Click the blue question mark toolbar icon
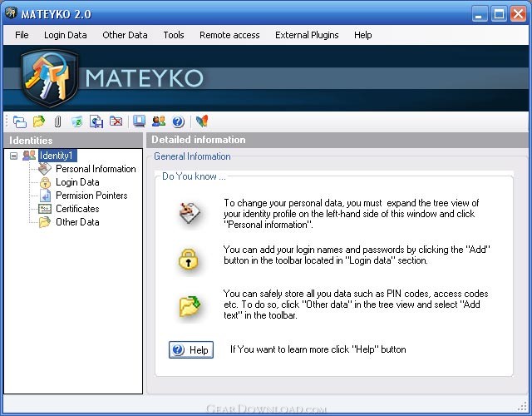Image resolution: width=532 pixels, height=416 pixels. coord(178,121)
